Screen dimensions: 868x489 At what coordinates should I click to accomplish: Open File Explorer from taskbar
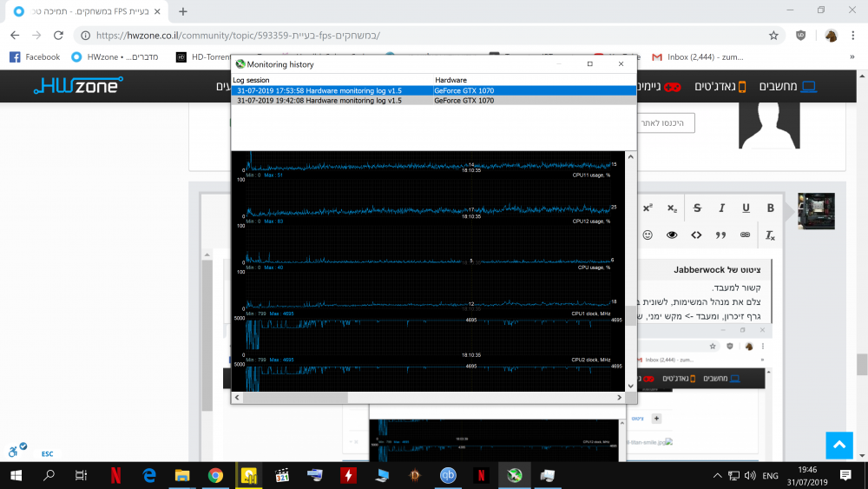click(182, 475)
